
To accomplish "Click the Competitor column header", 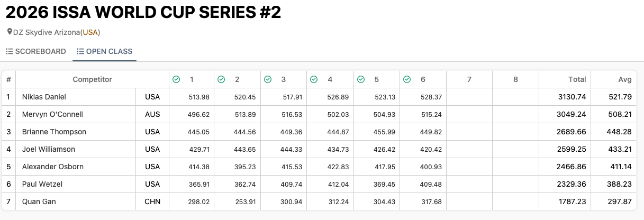I will [x=92, y=79].
